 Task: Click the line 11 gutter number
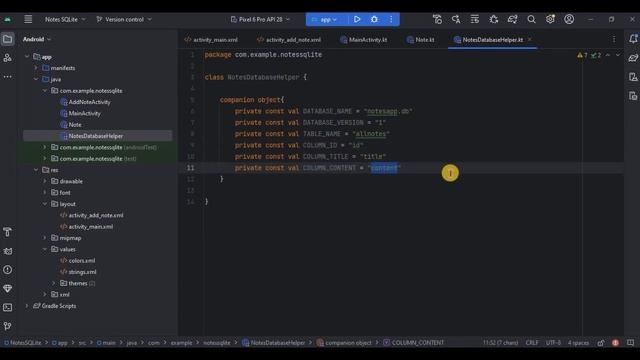pos(191,168)
